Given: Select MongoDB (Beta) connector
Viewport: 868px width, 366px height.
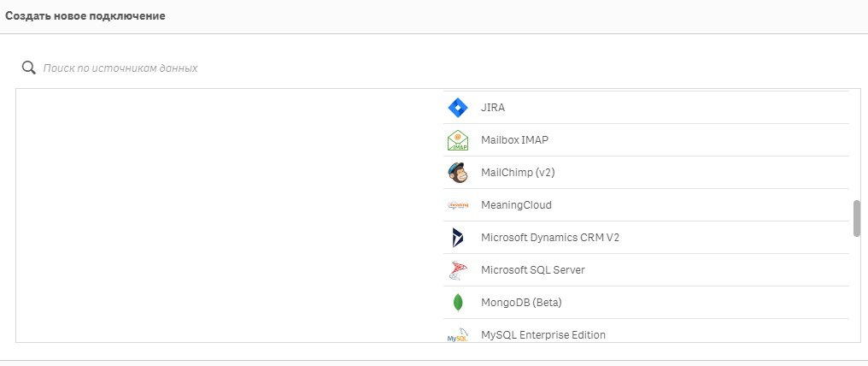Looking at the screenshot, I should 646,303.
